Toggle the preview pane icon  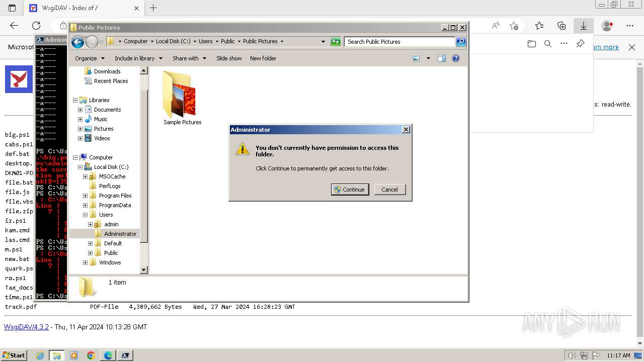click(x=442, y=58)
